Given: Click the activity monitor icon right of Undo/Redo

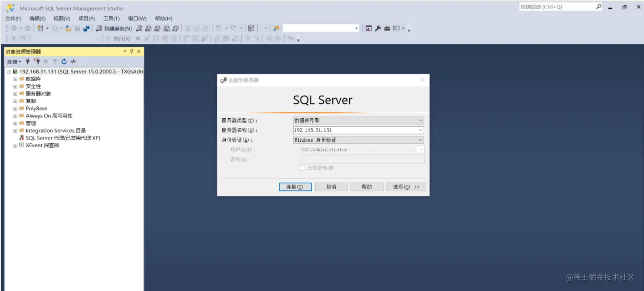Looking at the screenshot, I should tap(251, 29).
